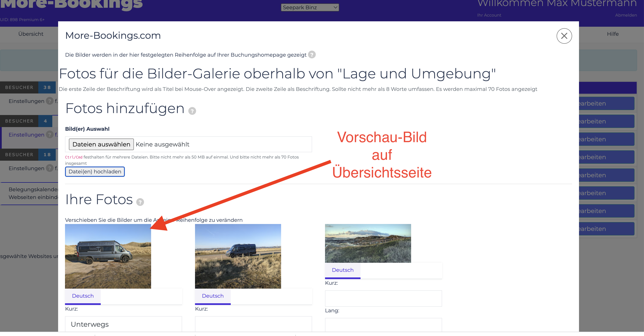Click help icon next to Buchungshomepage sentence

click(x=312, y=54)
